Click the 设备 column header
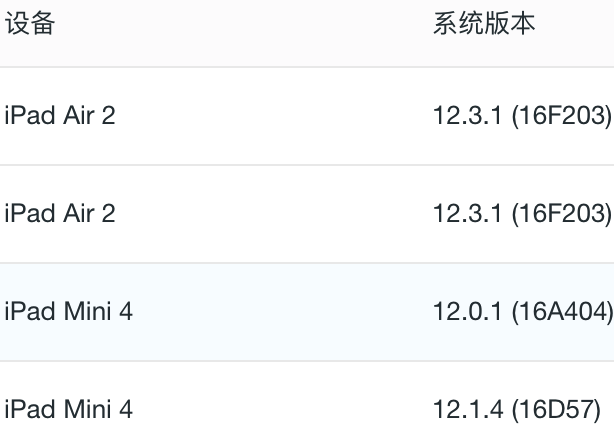Viewport: 614px width, 439px height. pyautogui.click(x=30, y=23)
